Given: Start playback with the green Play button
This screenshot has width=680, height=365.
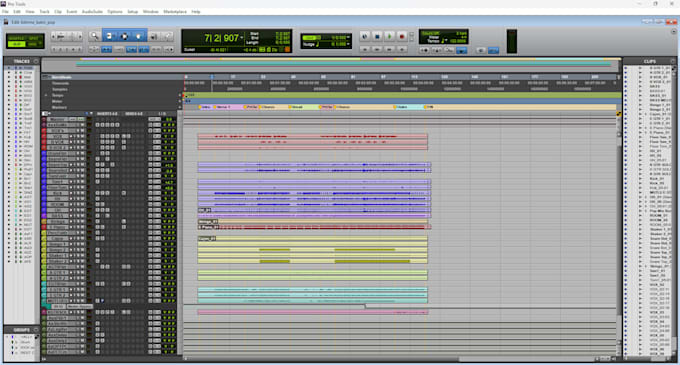Looking at the screenshot, I should coord(389,36).
